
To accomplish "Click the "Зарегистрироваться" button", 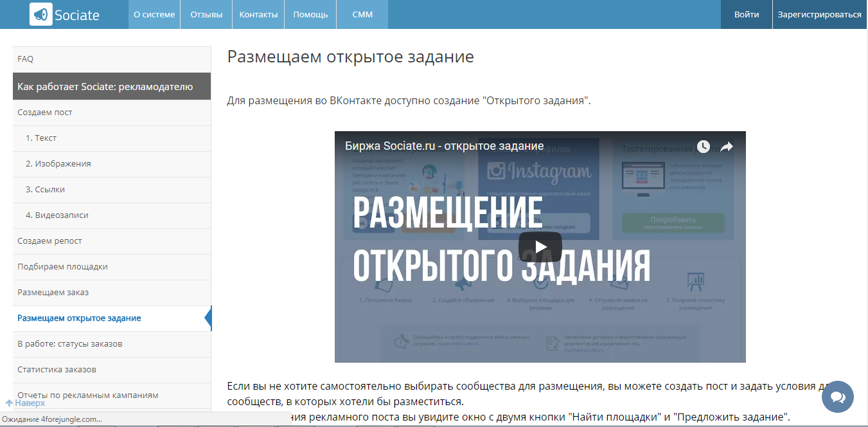I will pyautogui.click(x=819, y=14).
